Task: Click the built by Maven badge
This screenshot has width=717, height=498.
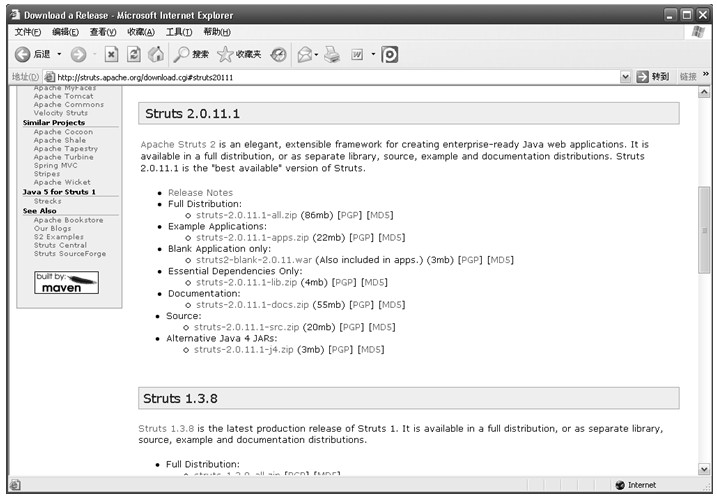Action: (66, 282)
